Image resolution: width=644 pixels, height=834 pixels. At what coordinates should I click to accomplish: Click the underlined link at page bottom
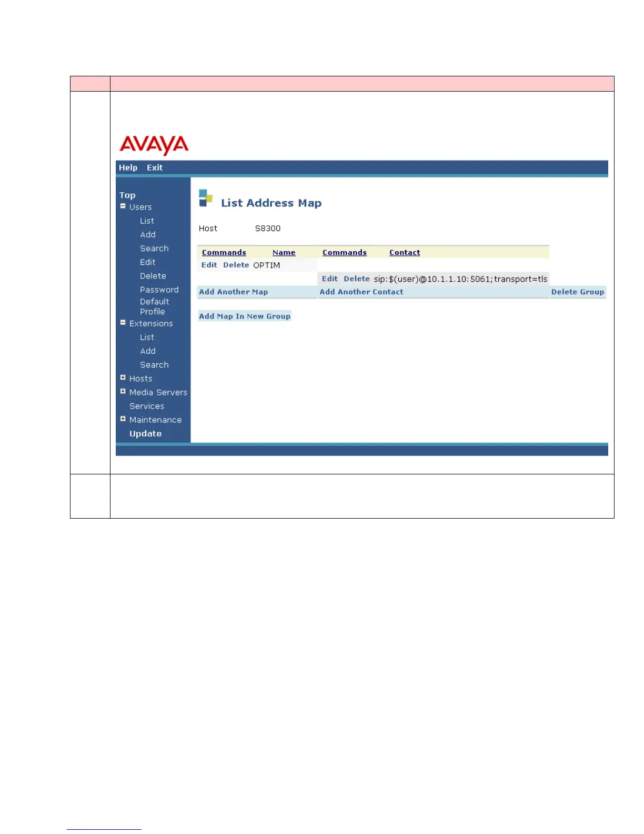point(104,828)
